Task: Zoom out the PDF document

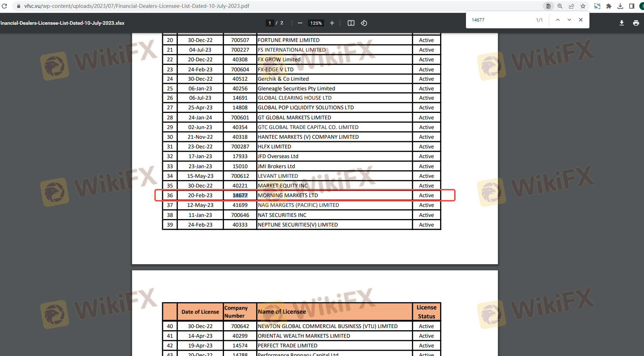Action: tap(300, 23)
